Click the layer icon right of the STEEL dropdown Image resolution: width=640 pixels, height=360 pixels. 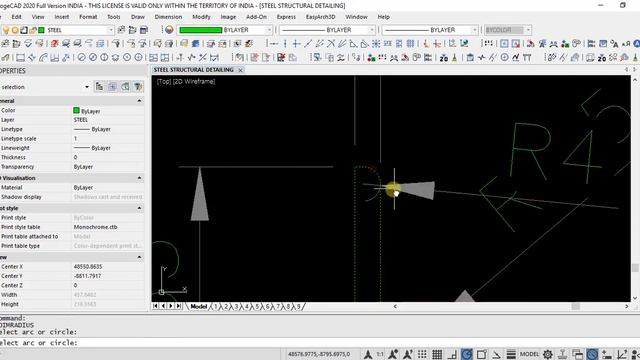[122, 30]
